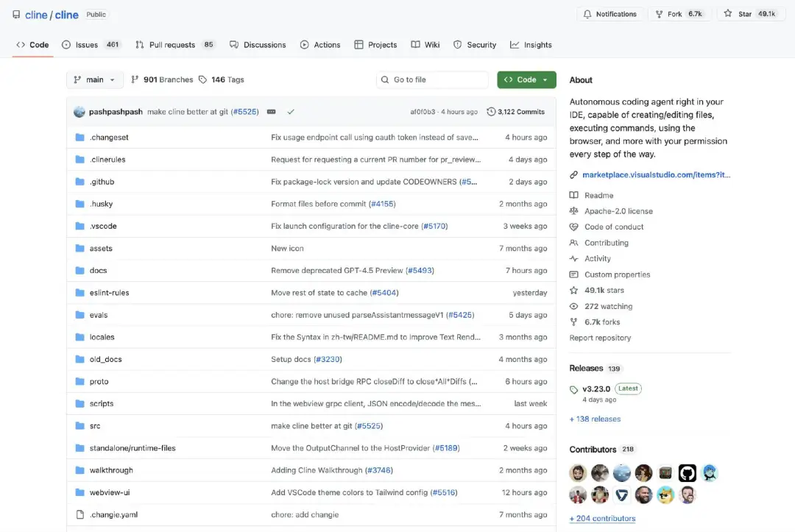795x532 pixels.
Task: Open the marketplace.visualstudio.com link
Action: pos(656,175)
